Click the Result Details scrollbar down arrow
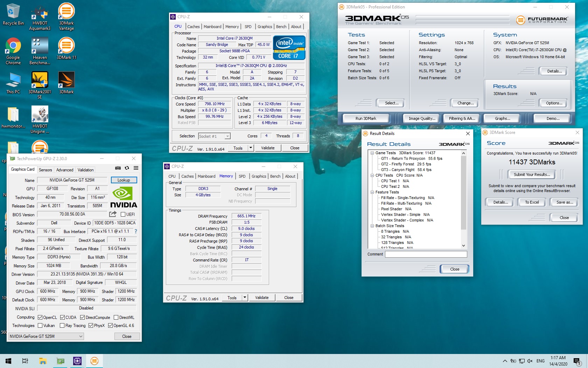Screen dimensions: 588x368 click(463, 246)
